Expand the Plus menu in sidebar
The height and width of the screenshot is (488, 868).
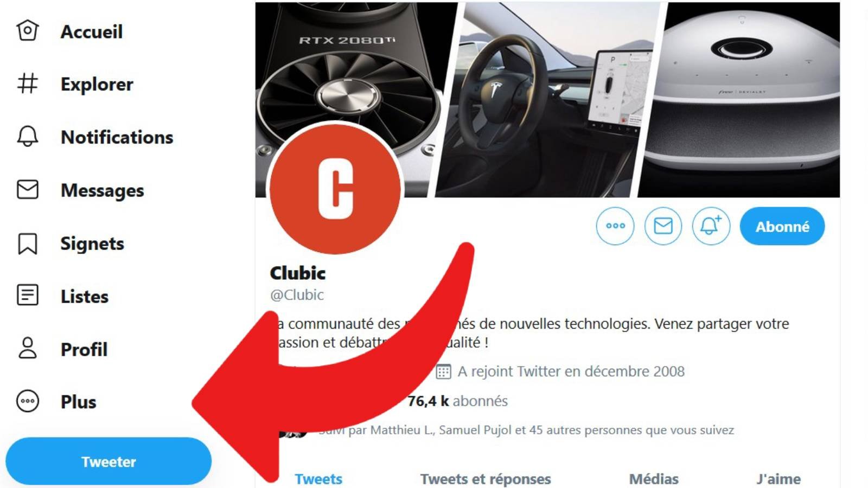tap(56, 402)
